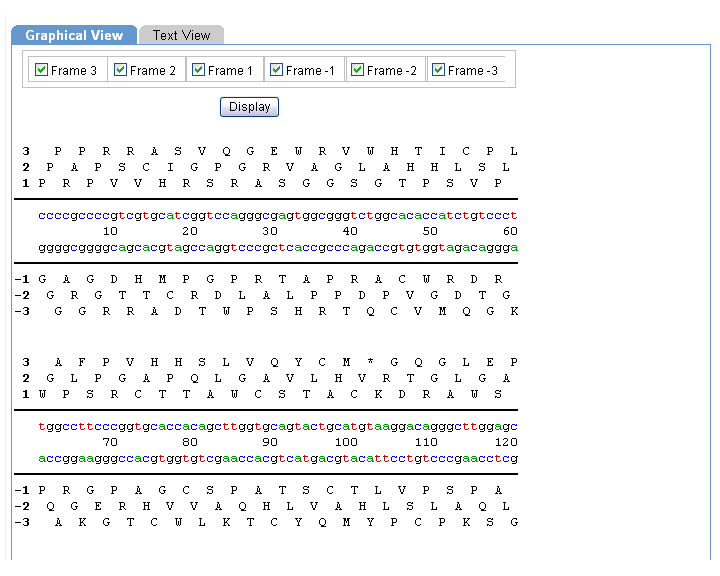Screen dimensions: 720x576
Task: Click position marker 120 on sequence ruler
Action: click(x=506, y=442)
